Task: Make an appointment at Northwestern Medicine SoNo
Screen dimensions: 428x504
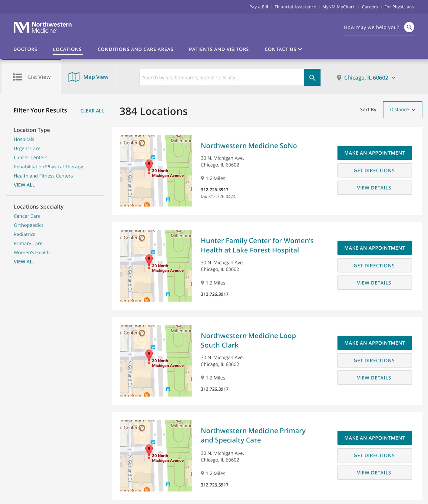Action: click(374, 153)
